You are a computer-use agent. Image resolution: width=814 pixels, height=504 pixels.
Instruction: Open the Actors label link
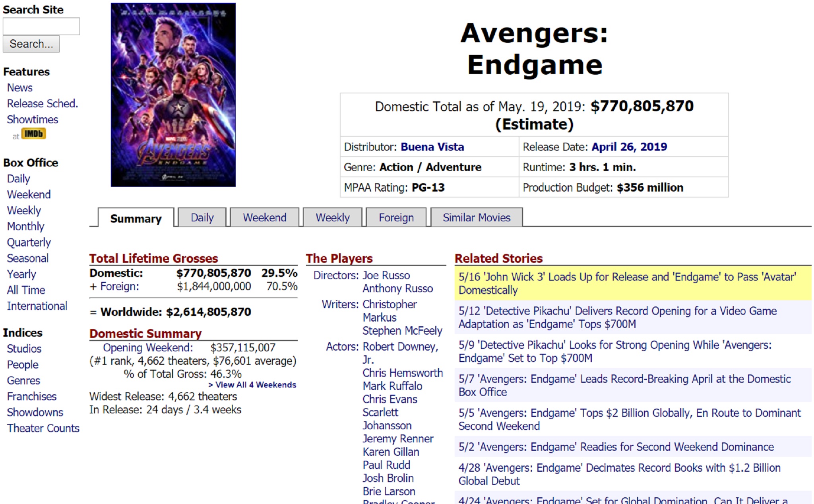pyautogui.click(x=342, y=346)
